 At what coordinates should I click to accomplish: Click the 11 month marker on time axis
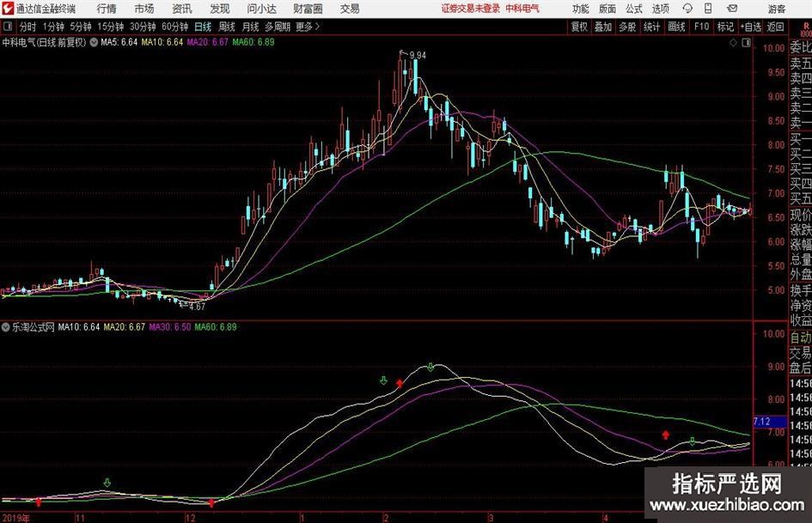[80, 518]
